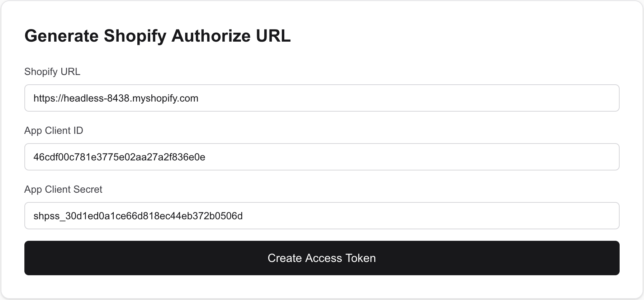
Task: Click the Generate Shopify Authorize URL heading
Action: click(157, 35)
